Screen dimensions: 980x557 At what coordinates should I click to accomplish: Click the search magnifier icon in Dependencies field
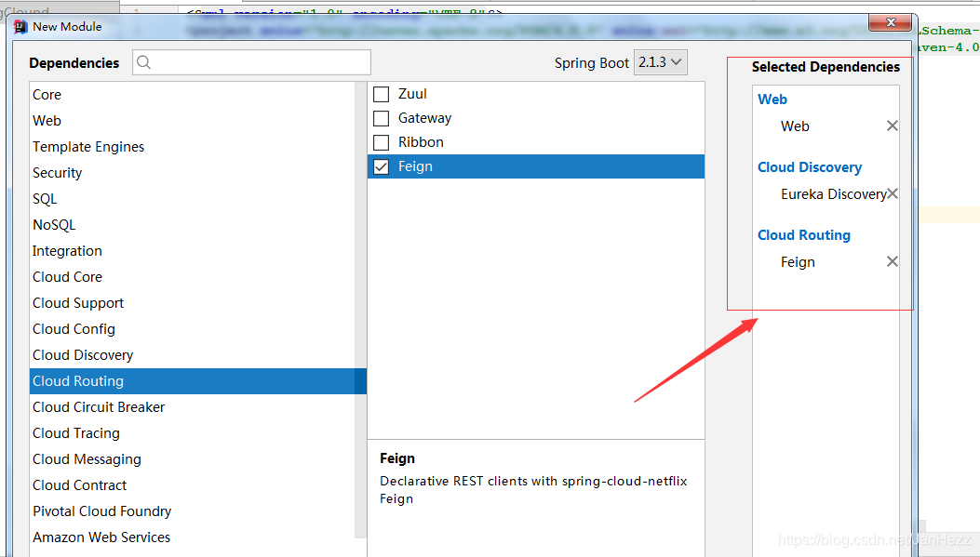pyautogui.click(x=143, y=62)
